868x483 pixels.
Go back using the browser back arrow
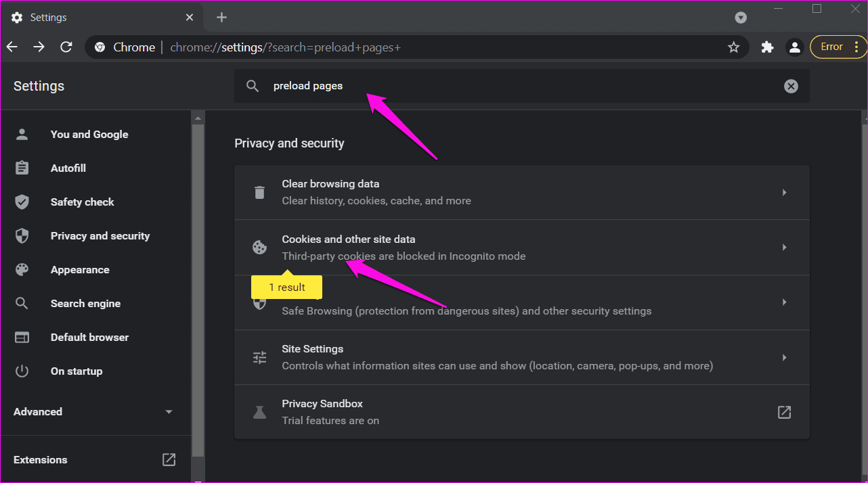pos(12,47)
